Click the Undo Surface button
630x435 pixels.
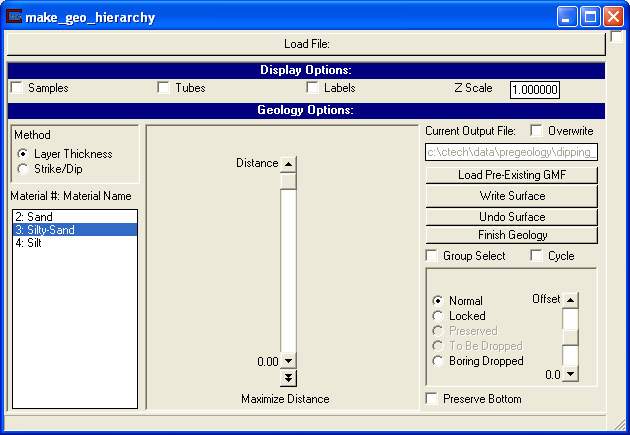tap(511, 217)
